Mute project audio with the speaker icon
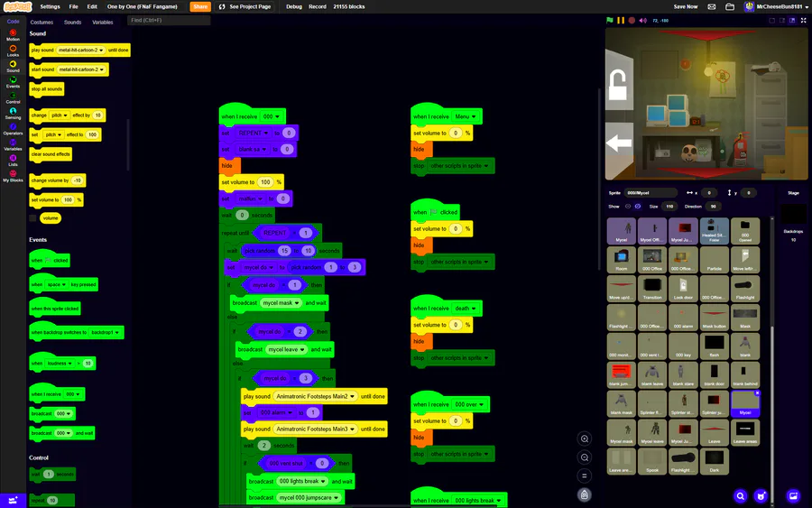The image size is (812, 508). coord(643,20)
